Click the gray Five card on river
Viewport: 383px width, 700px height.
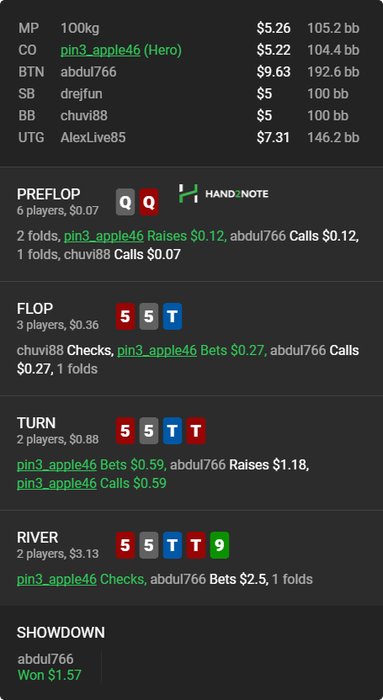pos(149,545)
